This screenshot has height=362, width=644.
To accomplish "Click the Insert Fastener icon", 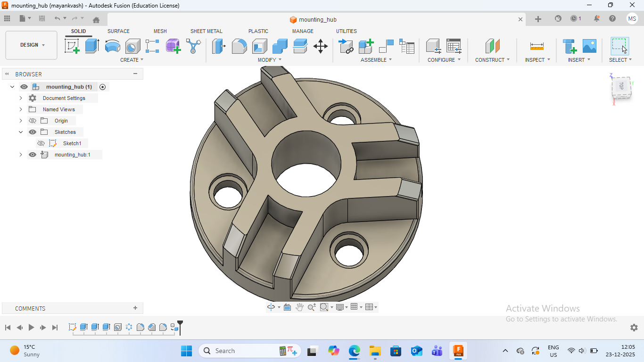I will coord(570,46).
